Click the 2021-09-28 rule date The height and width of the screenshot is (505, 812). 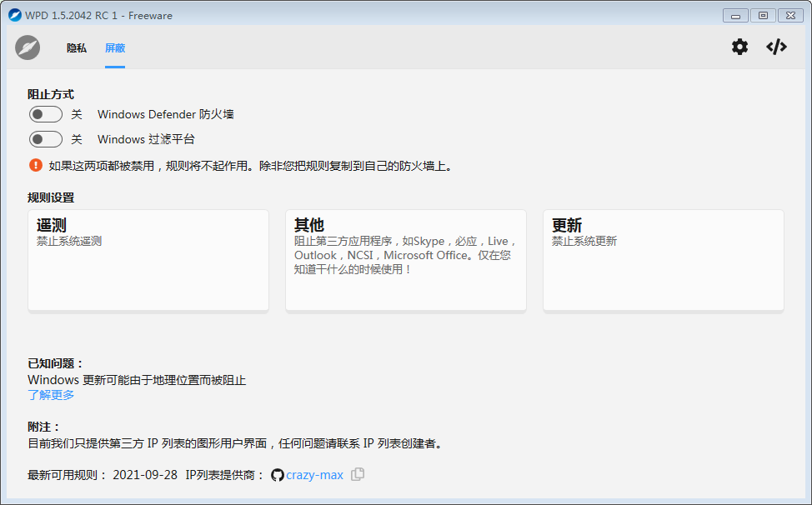coord(145,475)
